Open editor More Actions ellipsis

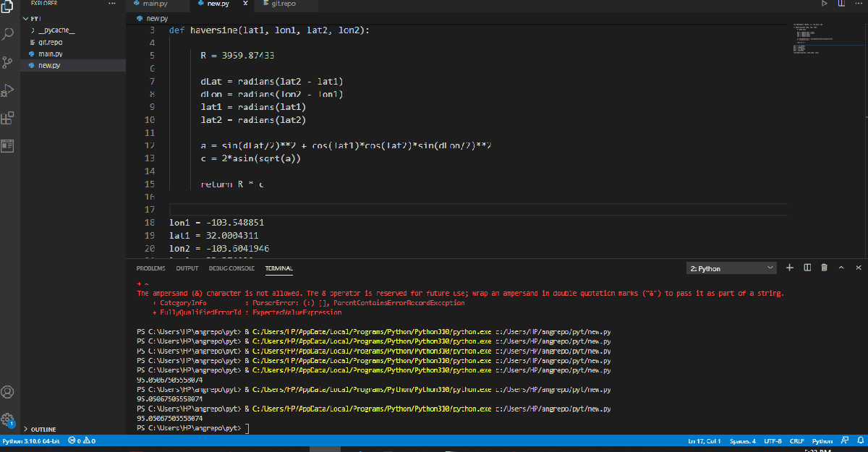(x=859, y=4)
